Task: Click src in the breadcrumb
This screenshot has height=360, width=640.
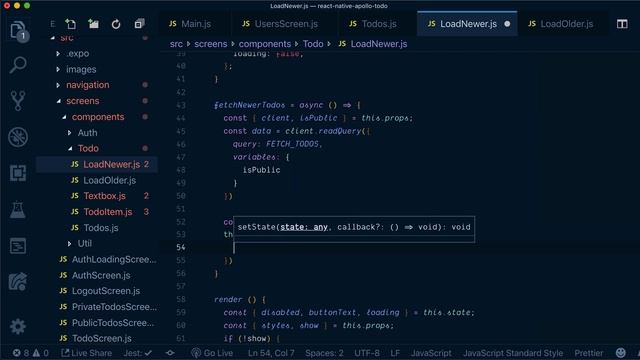Action: point(176,44)
